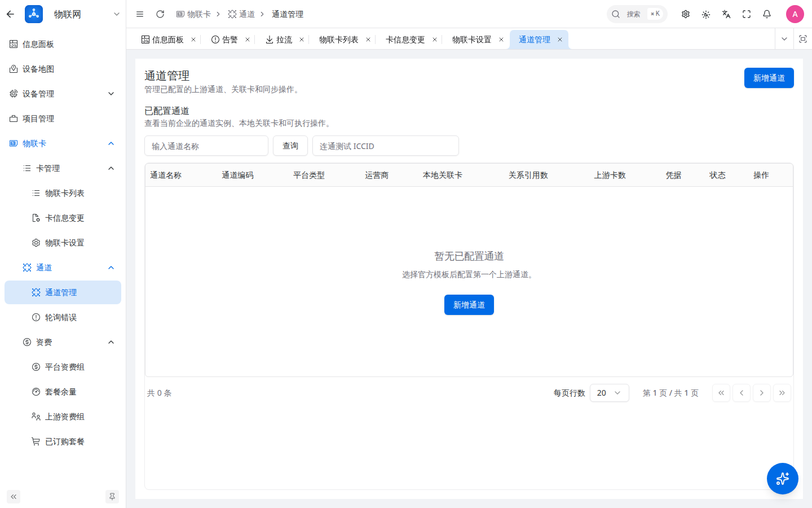This screenshot has width=812, height=508.
Task: Focus the 输入通道名称 input field
Action: click(206, 146)
